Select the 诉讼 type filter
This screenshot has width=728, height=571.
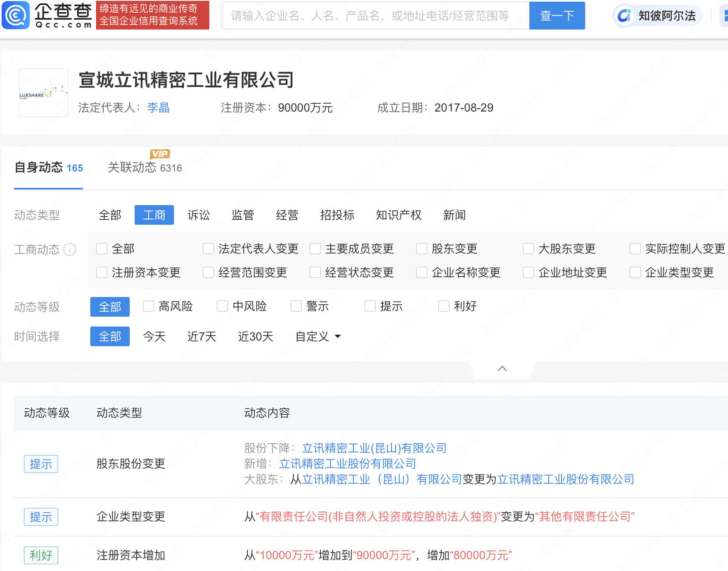[199, 215]
